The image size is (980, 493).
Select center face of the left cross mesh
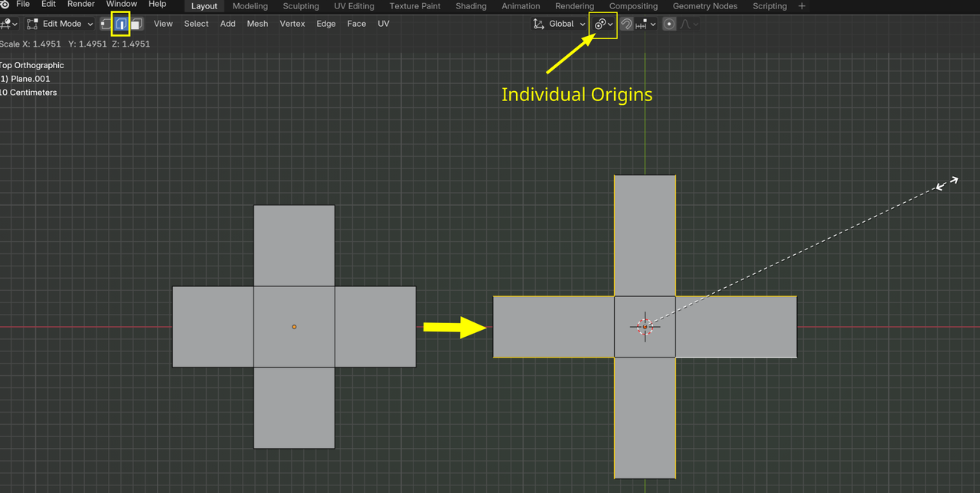pyautogui.click(x=294, y=327)
